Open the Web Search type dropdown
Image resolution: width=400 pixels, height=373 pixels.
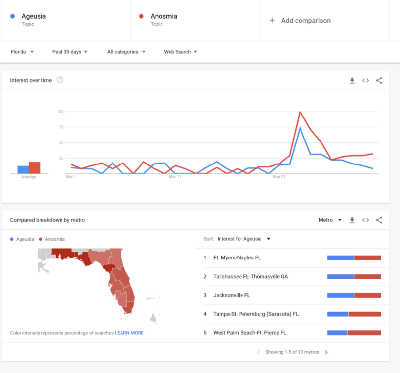(x=180, y=52)
